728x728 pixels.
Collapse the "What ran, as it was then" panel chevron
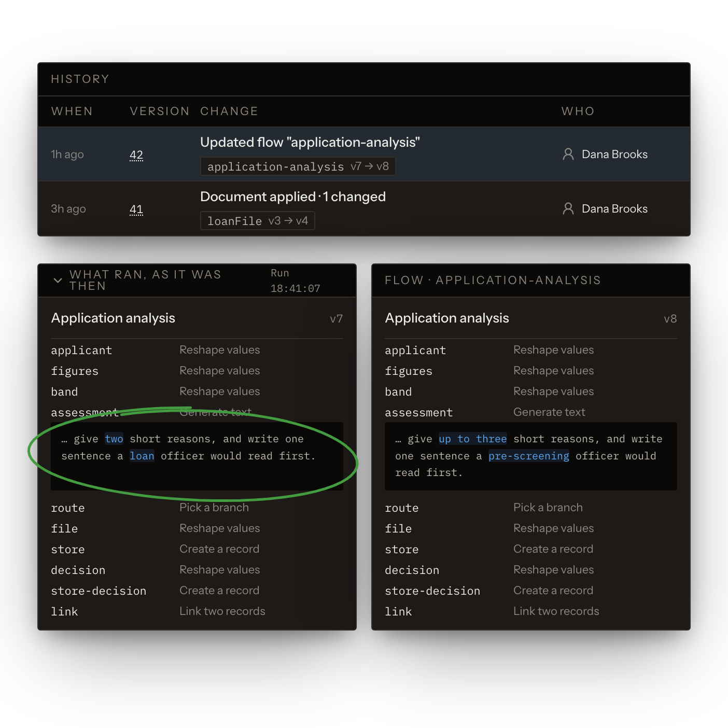tap(58, 280)
